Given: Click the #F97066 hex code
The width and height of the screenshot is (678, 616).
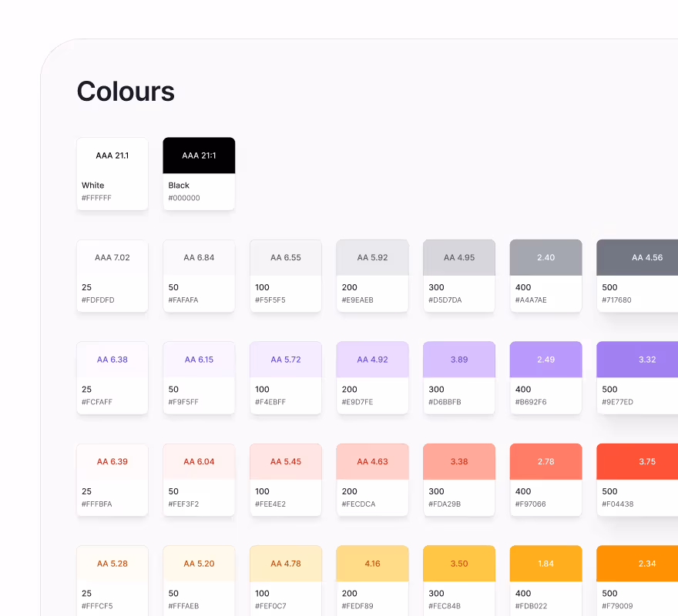Looking at the screenshot, I should [531, 504].
